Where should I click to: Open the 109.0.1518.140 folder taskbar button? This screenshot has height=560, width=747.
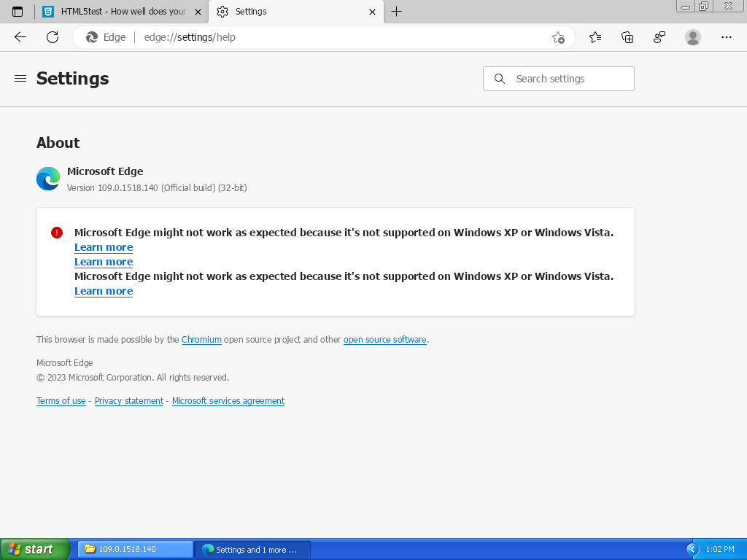(135, 549)
